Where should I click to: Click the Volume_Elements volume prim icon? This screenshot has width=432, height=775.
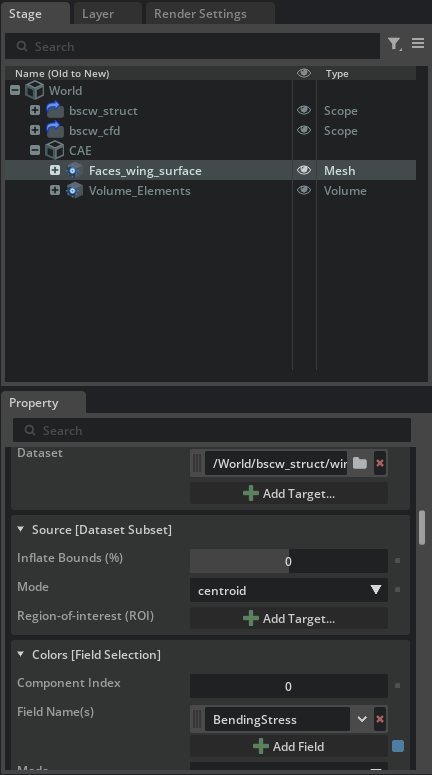click(74, 190)
